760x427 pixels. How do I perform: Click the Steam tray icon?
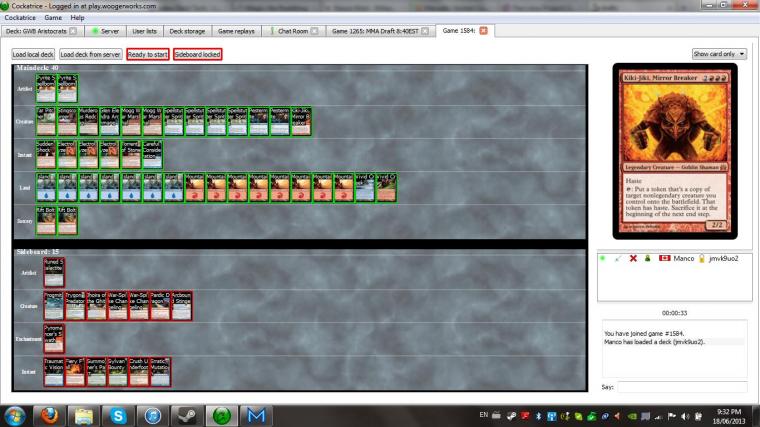(511, 416)
